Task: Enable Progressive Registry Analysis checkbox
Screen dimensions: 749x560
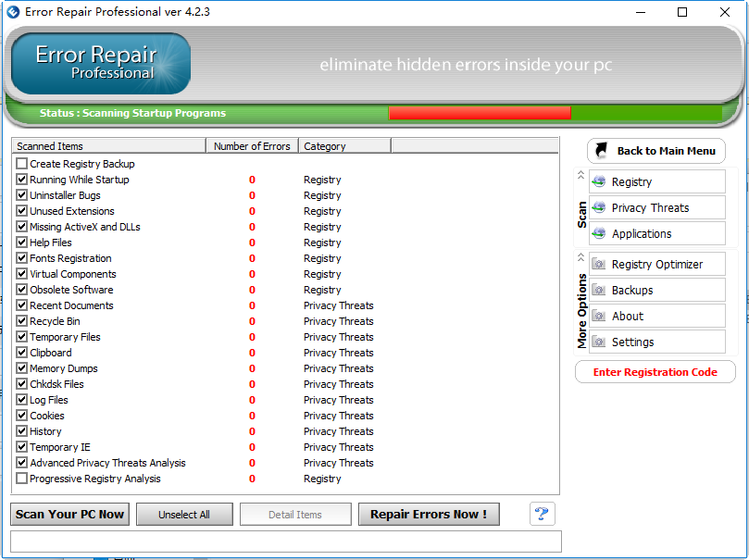Action: coord(21,479)
